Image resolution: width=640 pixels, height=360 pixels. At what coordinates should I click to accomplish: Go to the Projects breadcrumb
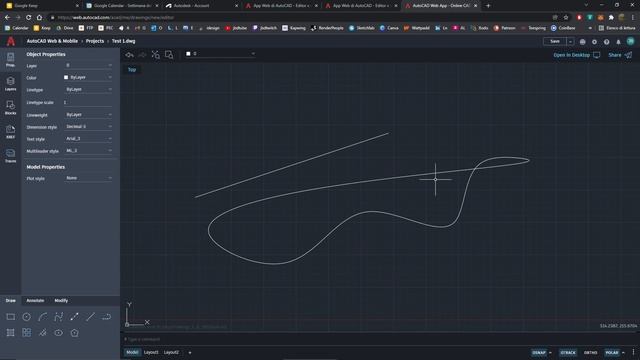coord(95,41)
